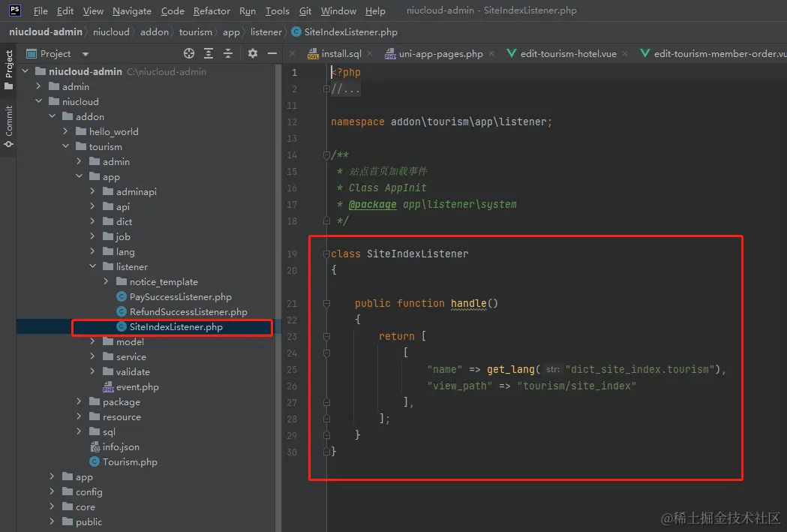The image size is (787, 532).
Task: Expand the model folder
Action: pos(93,341)
